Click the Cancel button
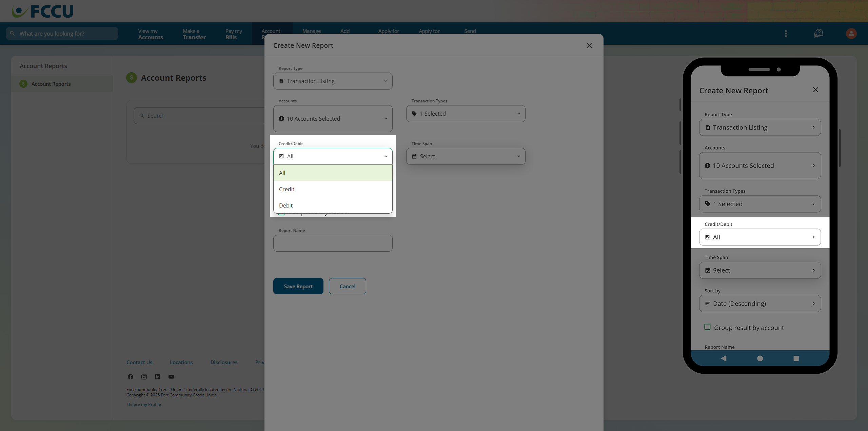The image size is (868, 431). click(x=347, y=286)
